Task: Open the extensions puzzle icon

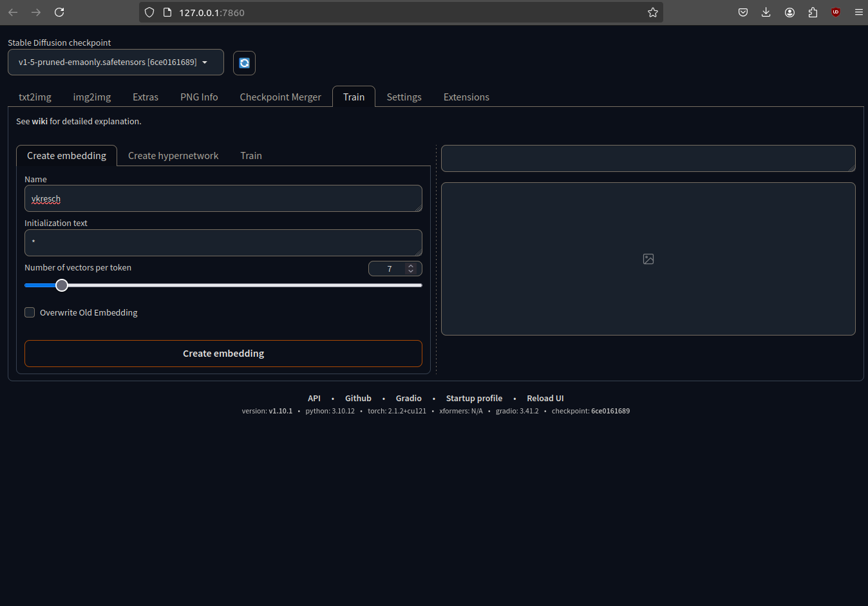Action: click(x=813, y=12)
